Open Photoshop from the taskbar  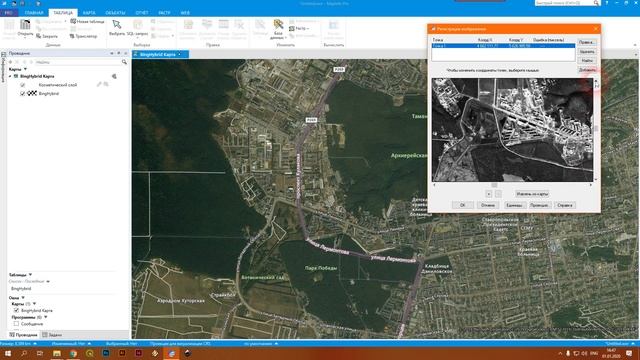coord(106,353)
